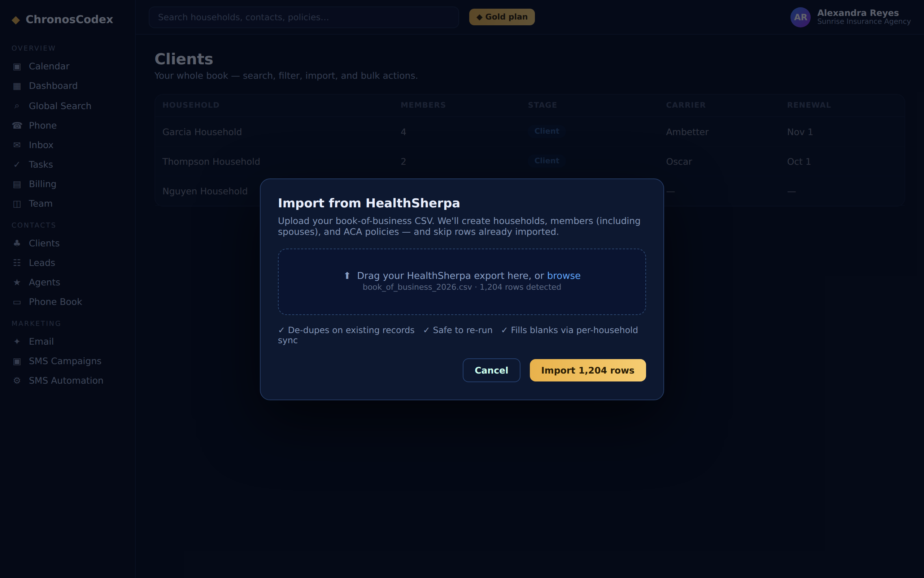Click Client stage badge for Thompson
This screenshot has width=924, height=578.
click(x=546, y=161)
